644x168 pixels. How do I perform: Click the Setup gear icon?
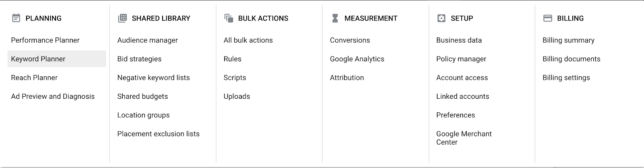click(441, 18)
